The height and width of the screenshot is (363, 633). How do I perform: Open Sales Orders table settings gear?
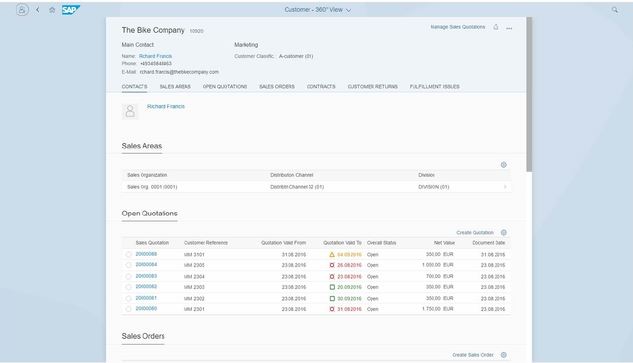(503, 355)
